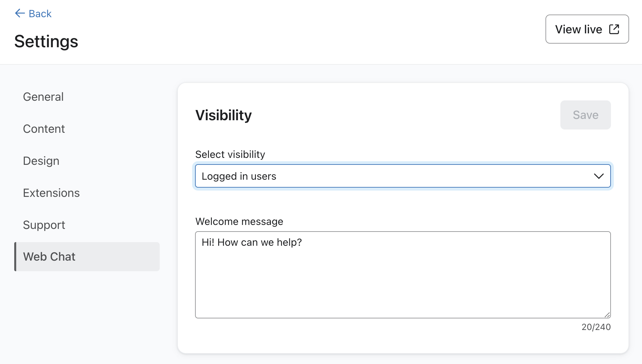642x364 pixels.
Task: Click the Extensions settings menu item
Action: click(52, 193)
